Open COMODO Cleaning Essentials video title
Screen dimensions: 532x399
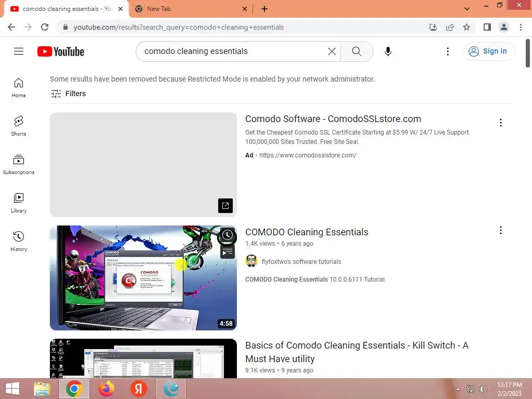click(x=307, y=232)
